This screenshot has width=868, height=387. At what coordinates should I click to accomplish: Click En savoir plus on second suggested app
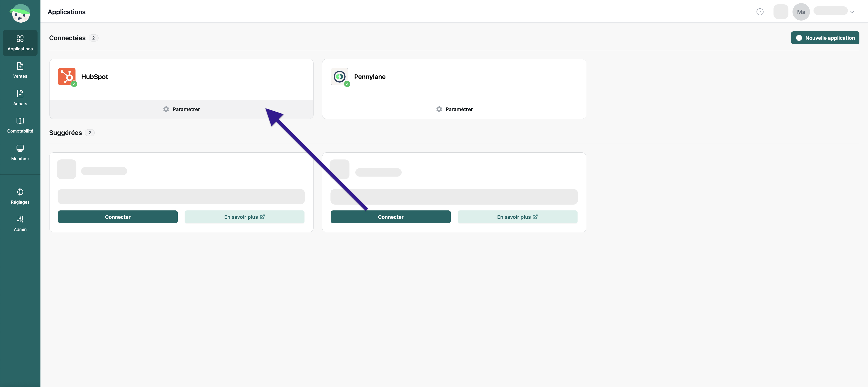pyautogui.click(x=518, y=217)
